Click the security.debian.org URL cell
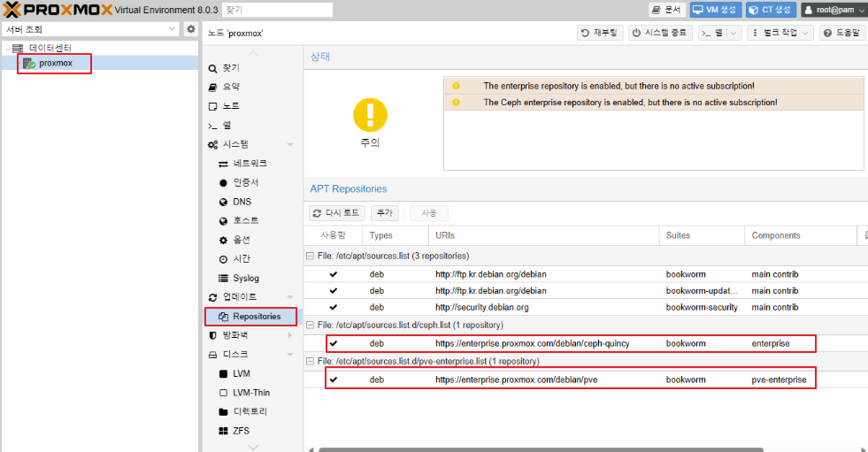 pos(481,308)
